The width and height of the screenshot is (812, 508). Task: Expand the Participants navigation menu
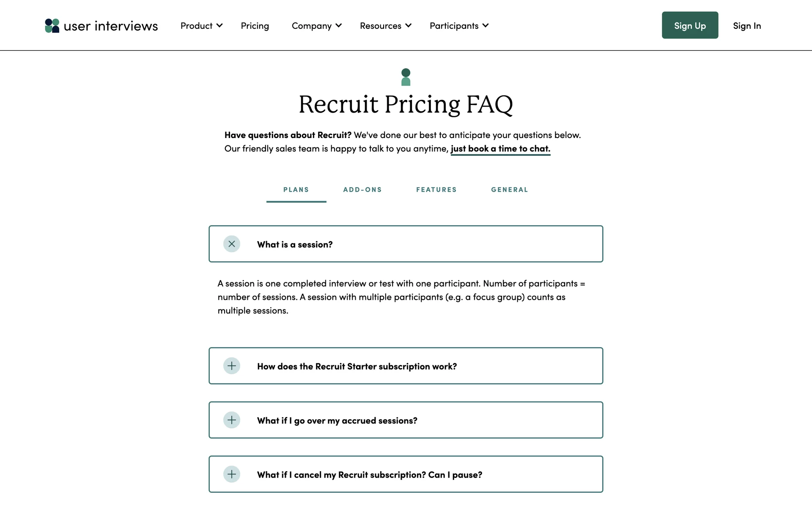(x=459, y=26)
